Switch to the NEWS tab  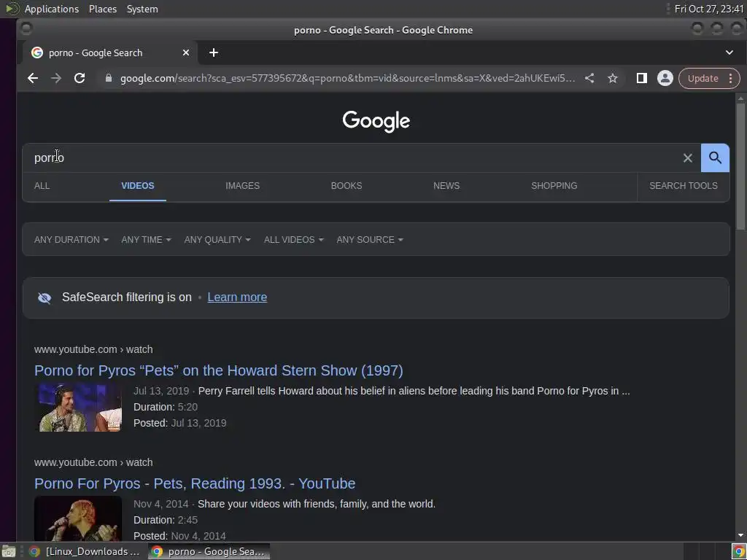(x=446, y=186)
